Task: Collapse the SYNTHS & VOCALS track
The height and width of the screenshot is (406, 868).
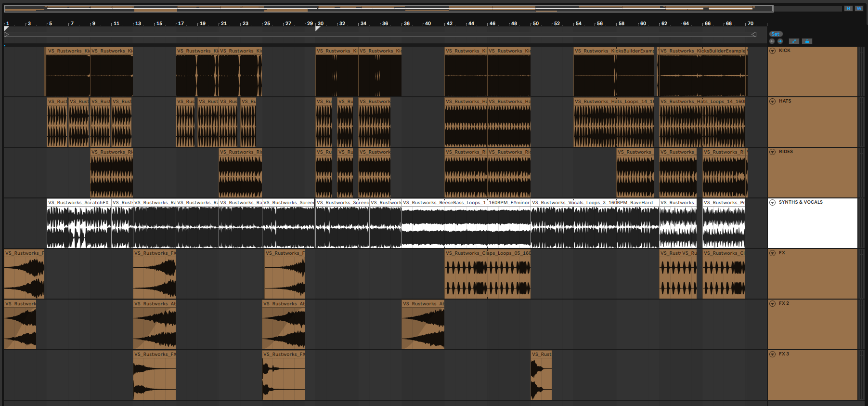Action: click(773, 202)
